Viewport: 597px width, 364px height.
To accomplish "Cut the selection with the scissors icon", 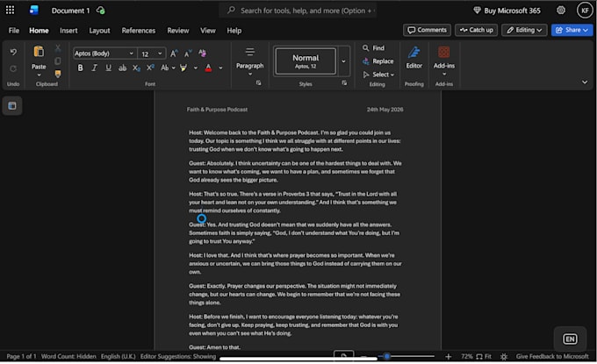I will [x=58, y=48].
